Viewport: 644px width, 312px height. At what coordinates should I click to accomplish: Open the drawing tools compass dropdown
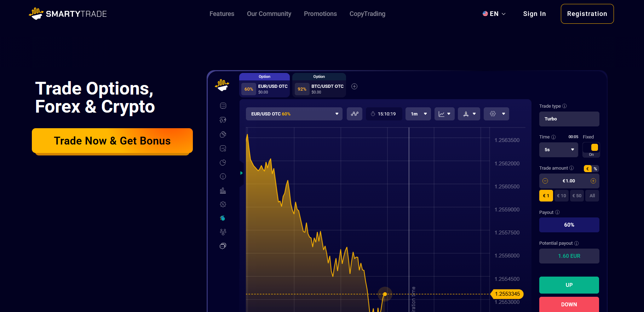coord(469,114)
